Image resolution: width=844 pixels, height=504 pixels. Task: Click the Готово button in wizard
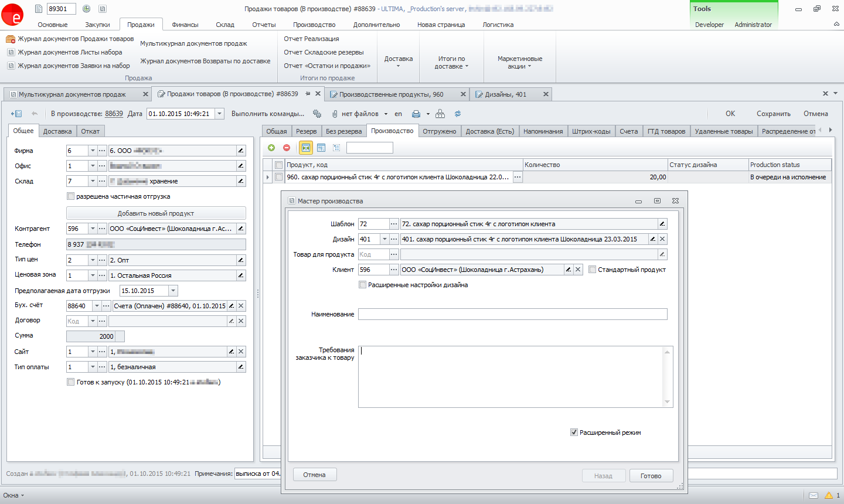(x=651, y=476)
